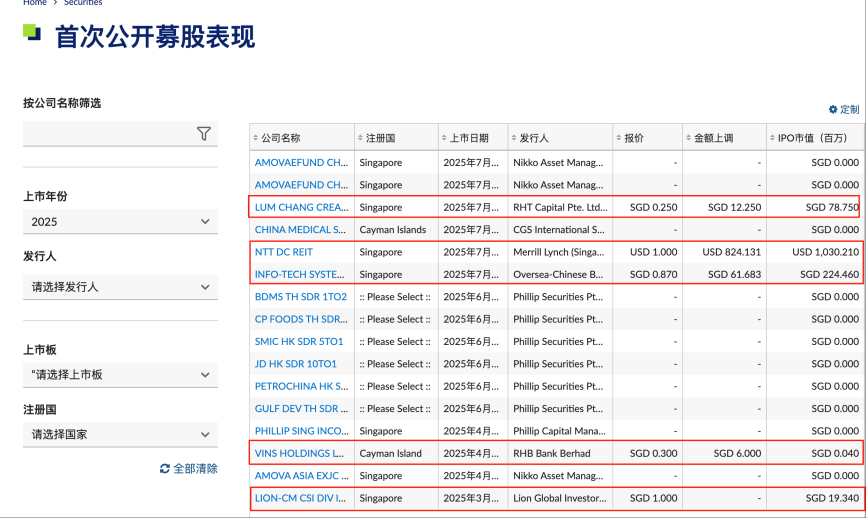Open LUM CHANG CREA... company link
The image size is (866, 518).
pyautogui.click(x=301, y=207)
